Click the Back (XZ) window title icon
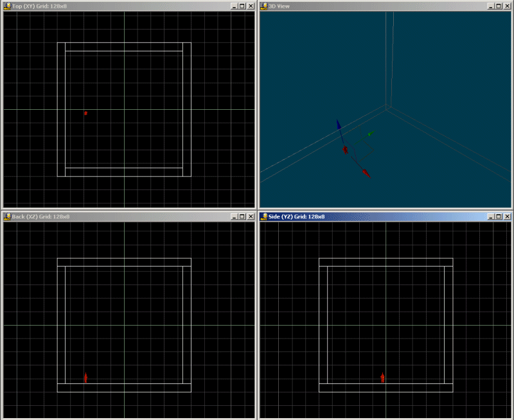The image size is (514, 420). click(x=7, y=216)
